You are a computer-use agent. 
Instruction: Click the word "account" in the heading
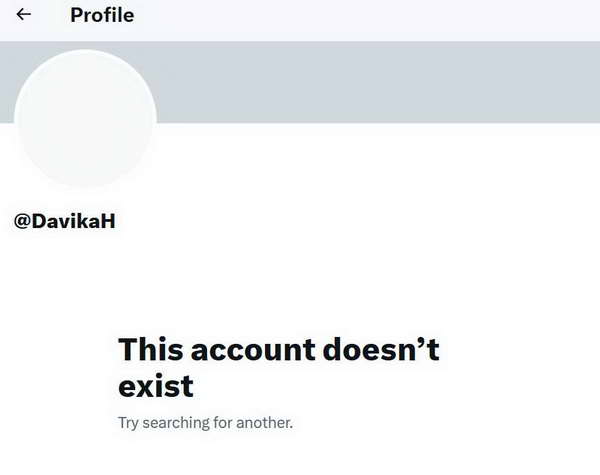(x=253, y=349)
